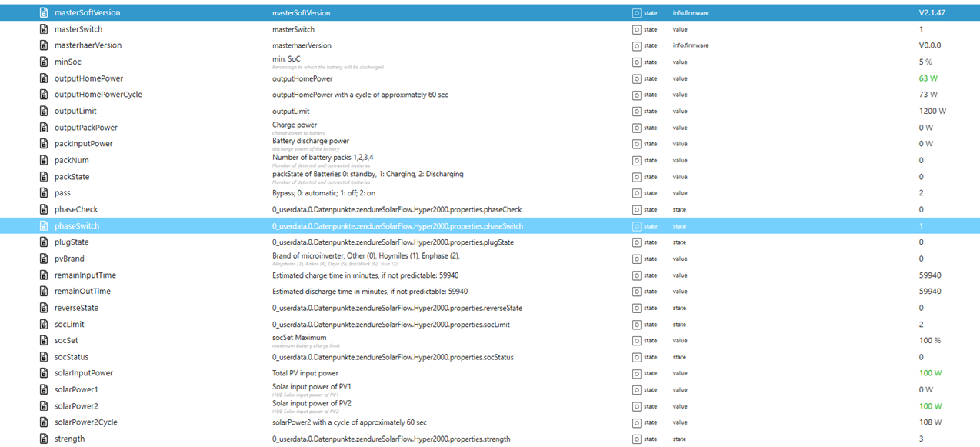Click 'Solar input power of PV1' description

click(312, 386)
